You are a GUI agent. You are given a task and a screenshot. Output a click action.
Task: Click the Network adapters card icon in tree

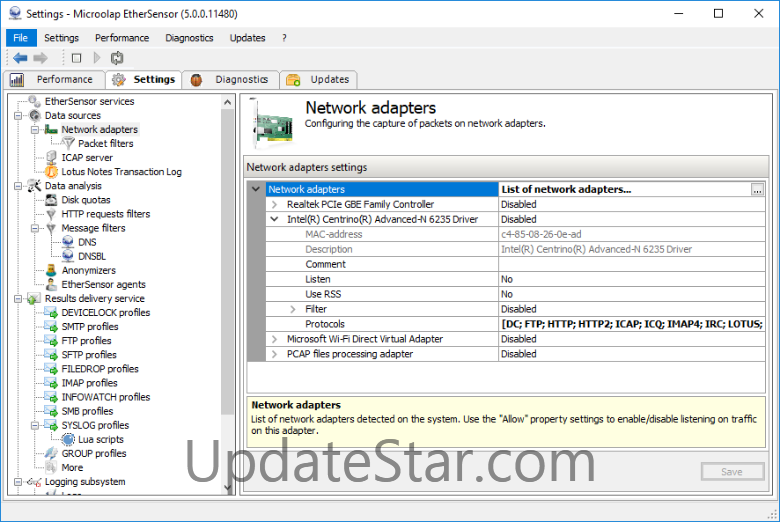(51, 129)
